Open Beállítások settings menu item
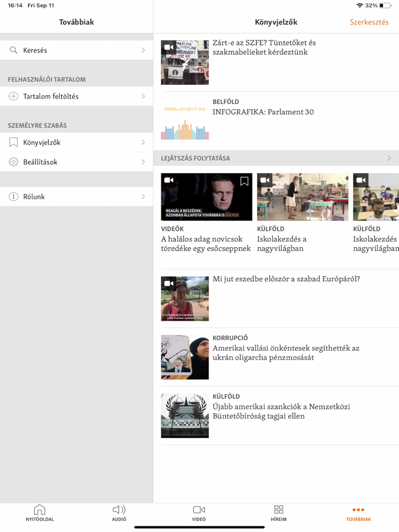This screenshot has height=532, width=399. click(76, 162)
